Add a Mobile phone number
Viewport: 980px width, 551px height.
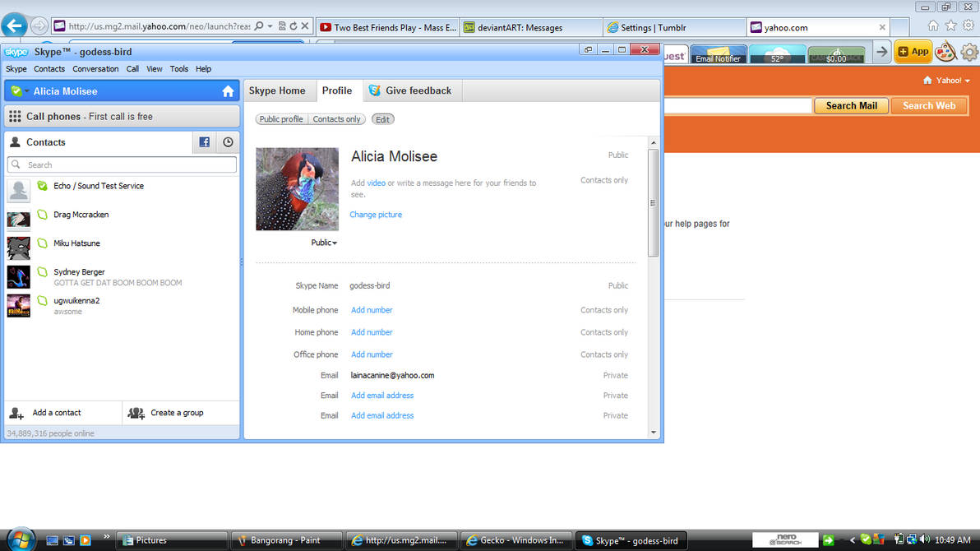tap(372, 310)
